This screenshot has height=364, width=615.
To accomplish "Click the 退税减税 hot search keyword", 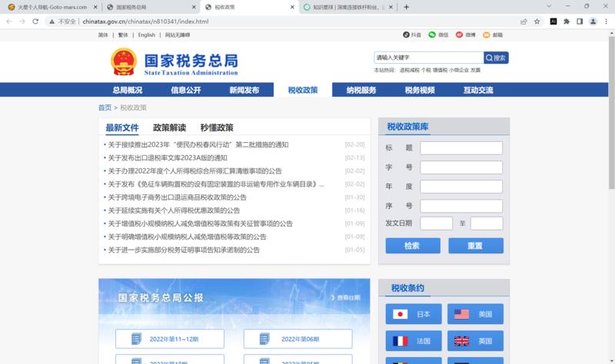I will coord(410,70).
